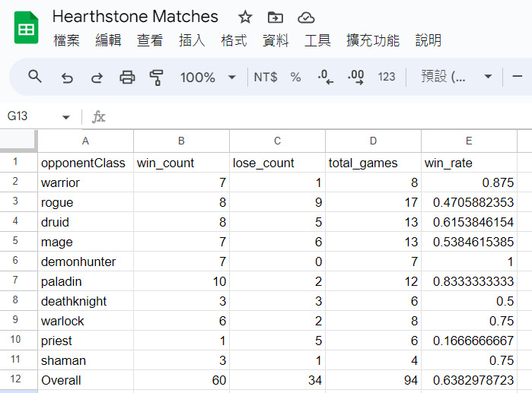The height and width of the screenshot is (393, 532).
Task: Apply NT$ currency format
Action: (x=266, y=78)
